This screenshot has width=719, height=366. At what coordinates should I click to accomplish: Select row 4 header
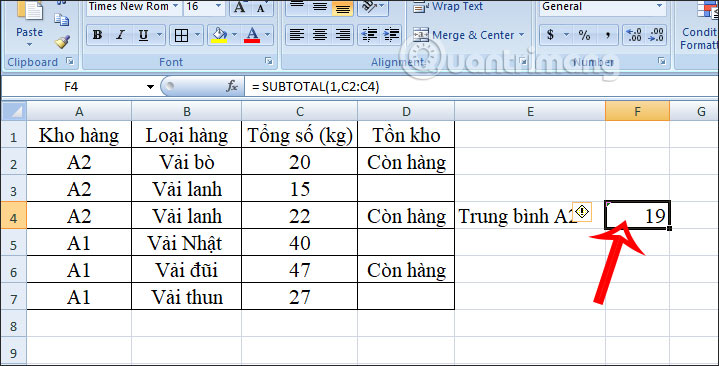pyautogui.click(x=14, y=216)
